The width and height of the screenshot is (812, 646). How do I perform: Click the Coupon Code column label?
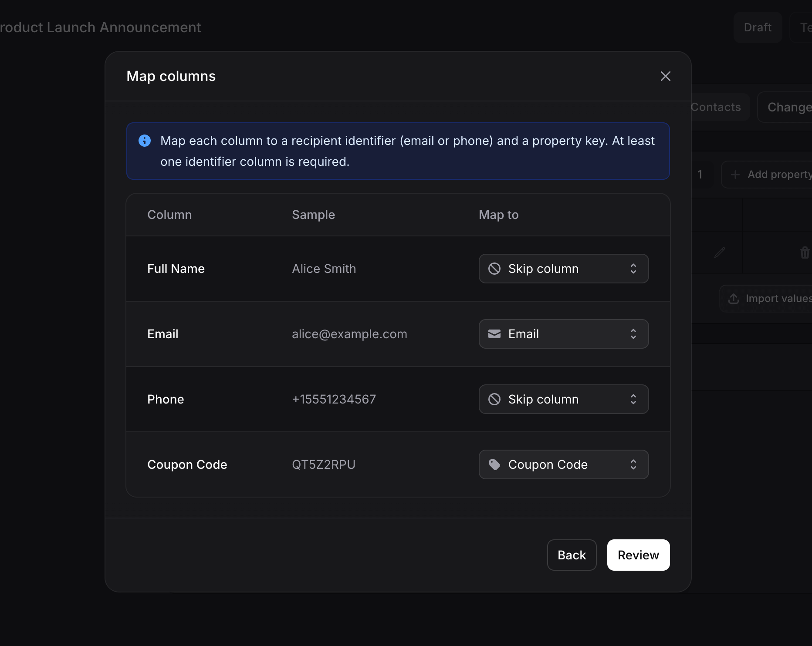[x=187, y=464]
